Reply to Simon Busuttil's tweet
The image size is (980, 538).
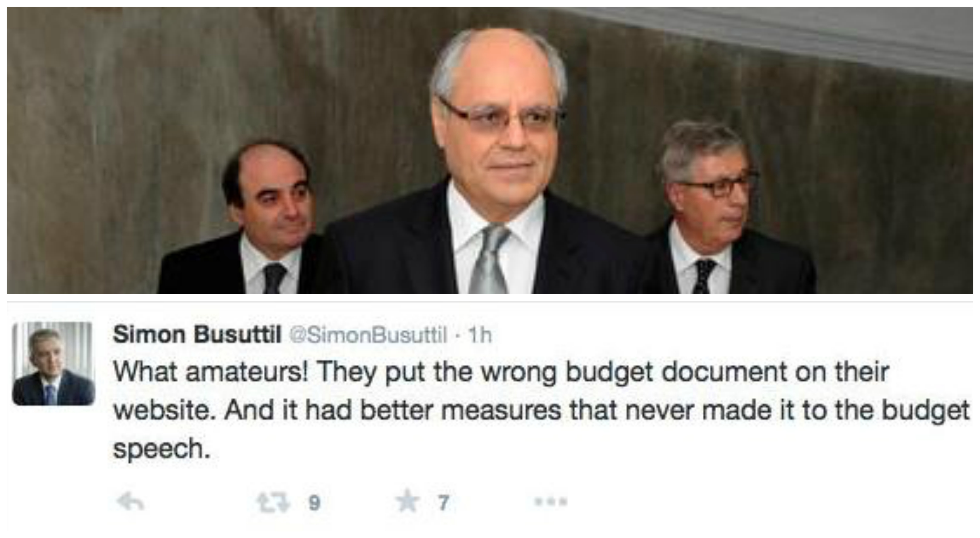pos(130,502)
